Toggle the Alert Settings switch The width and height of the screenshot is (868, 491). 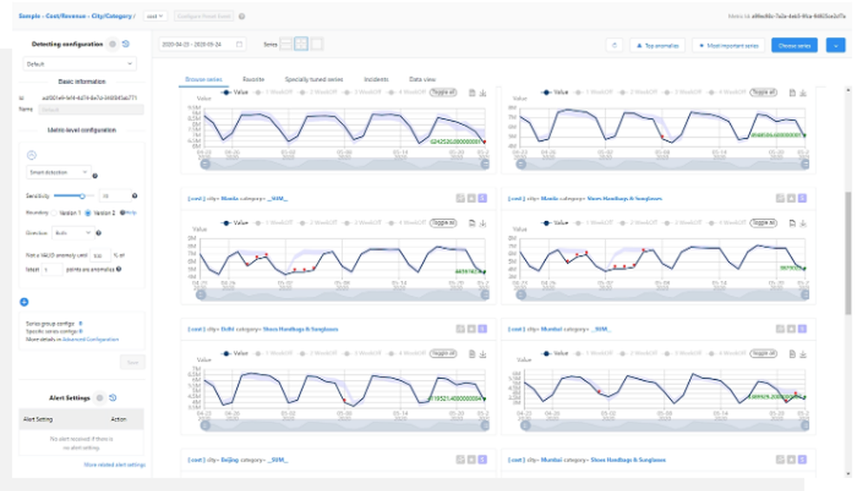(x=100, y=397)
